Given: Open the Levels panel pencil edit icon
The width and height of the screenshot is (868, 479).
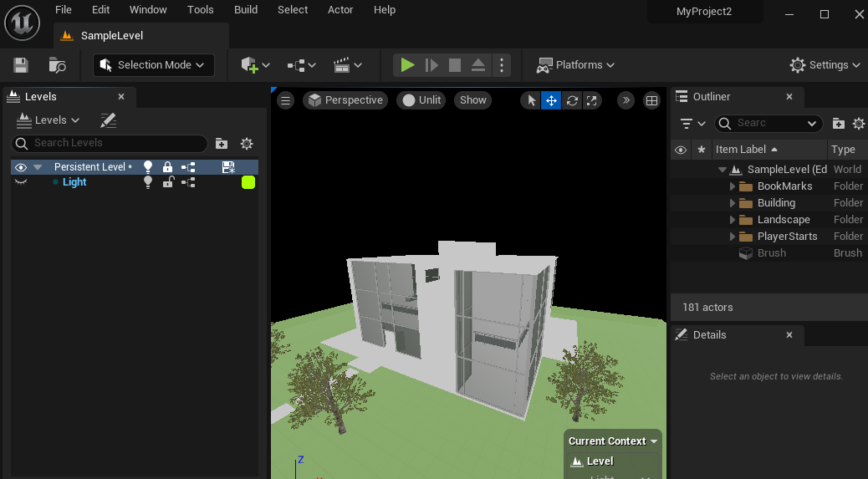Looking at the screenshot, I should point(108,120).
